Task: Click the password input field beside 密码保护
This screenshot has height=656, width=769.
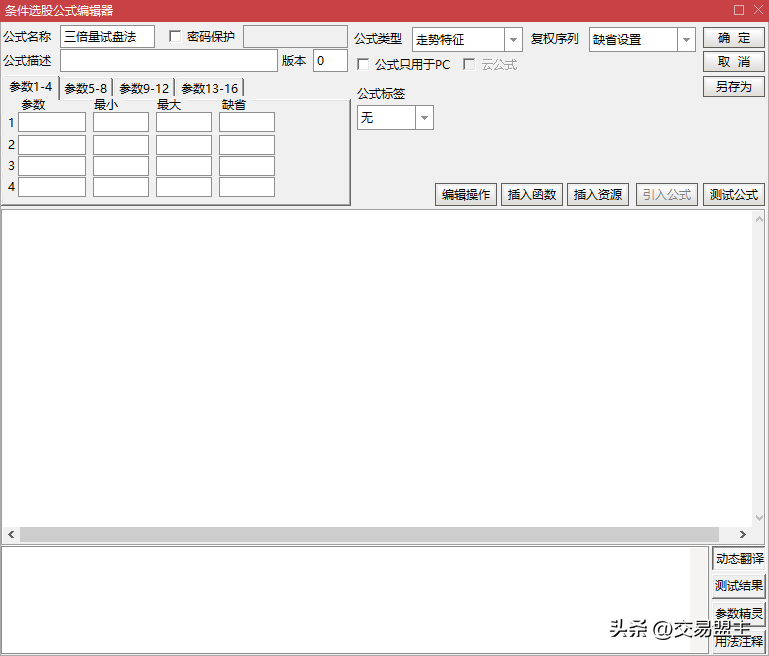Action: tap(295, 37)
